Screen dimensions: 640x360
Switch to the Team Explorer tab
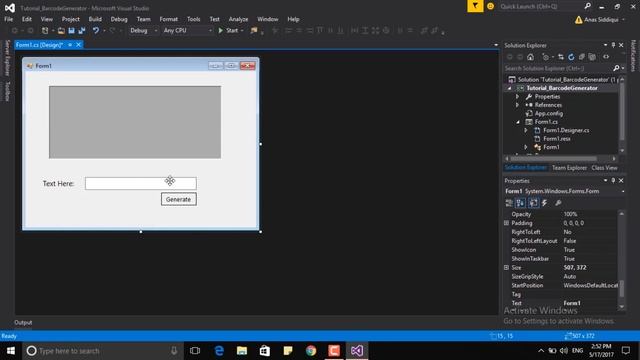click(569, 168)
